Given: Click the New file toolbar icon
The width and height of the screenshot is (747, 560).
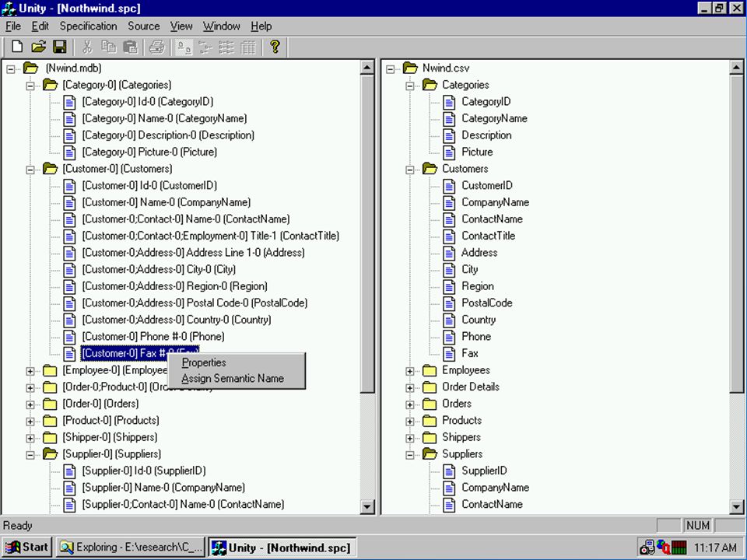Looking at the screenshot, I should (x=17, y=47).
